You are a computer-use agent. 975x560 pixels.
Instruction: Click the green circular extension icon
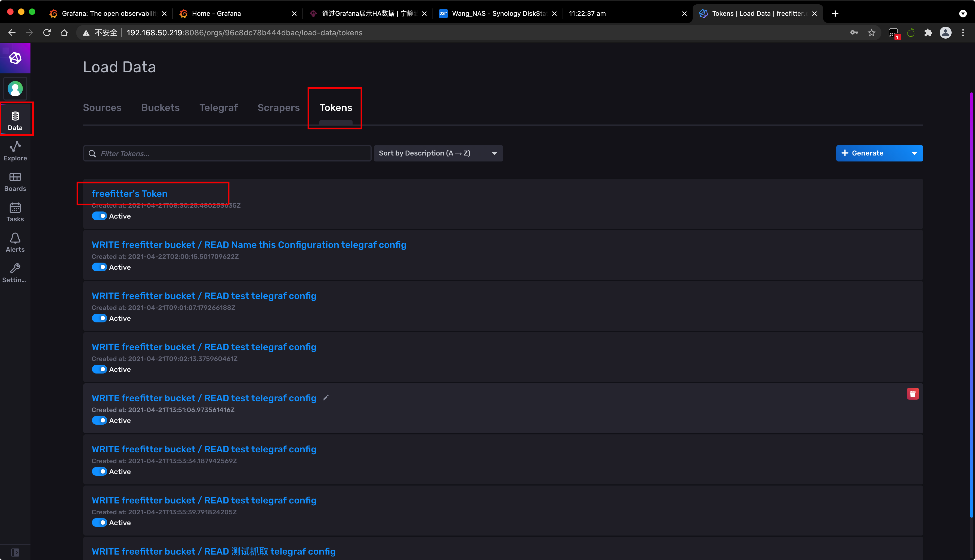coord(911,33)
